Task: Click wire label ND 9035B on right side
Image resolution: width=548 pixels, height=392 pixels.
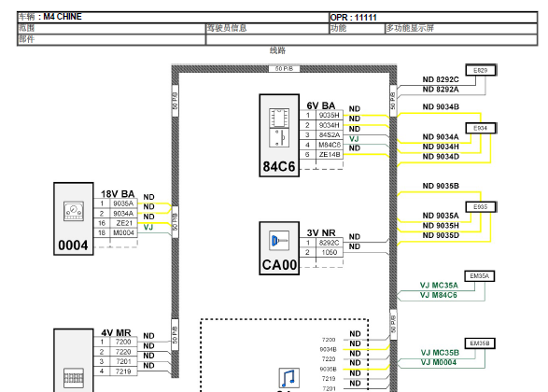Action: pyautogui.click(x=441, y=186)
